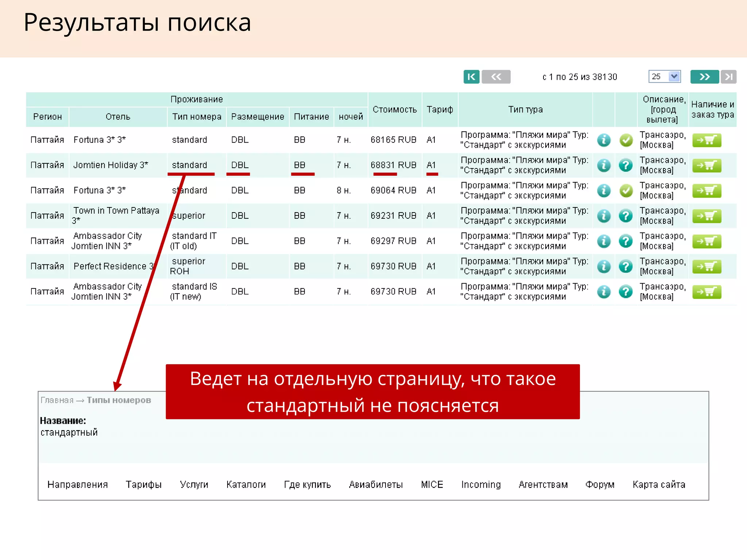
Task: Jump to last page of results
Action: click(x=729, y=77)
